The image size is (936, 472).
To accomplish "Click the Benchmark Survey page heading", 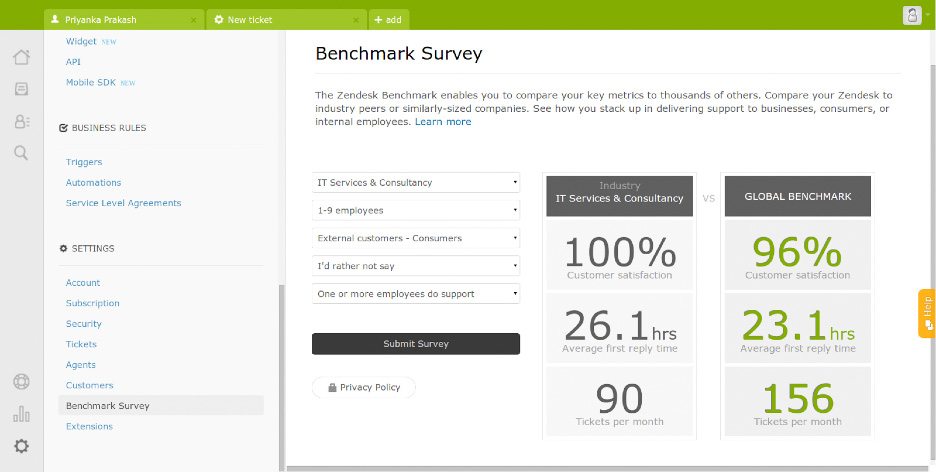I will tap(399, 54).
